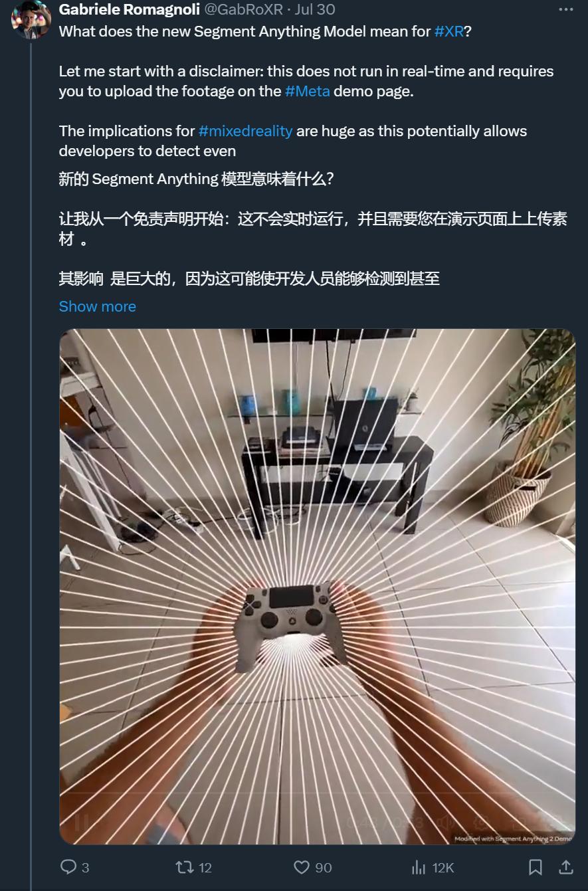Image resolution: width=588 pixels, height=891 pixels.
Task: Open the #Meta hashtag link
Action: 308,91
